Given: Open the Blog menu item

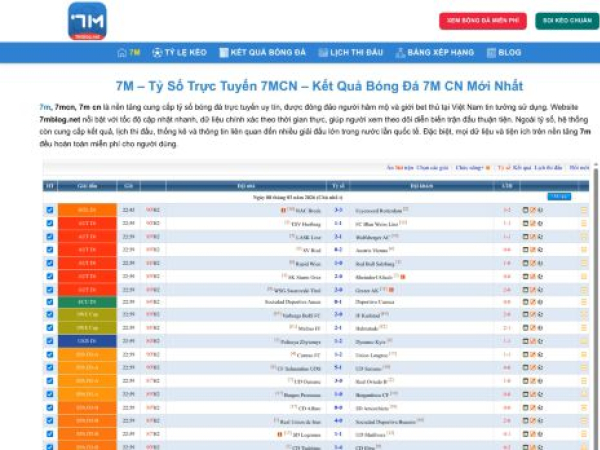Looking at the screenshot, I should click(x=504, y=53).
